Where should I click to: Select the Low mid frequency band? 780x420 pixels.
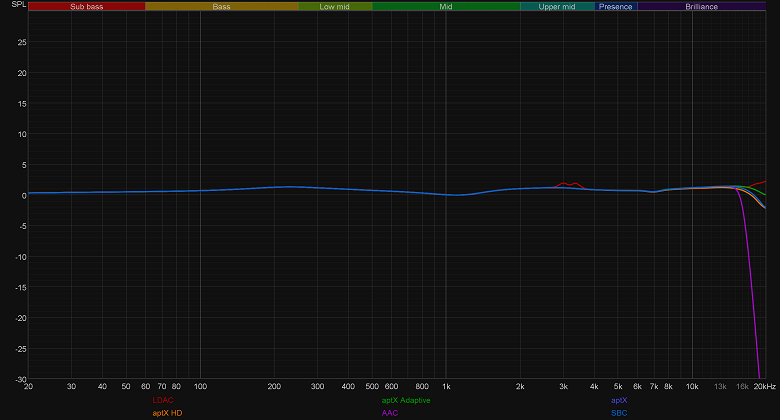point(335,6)
